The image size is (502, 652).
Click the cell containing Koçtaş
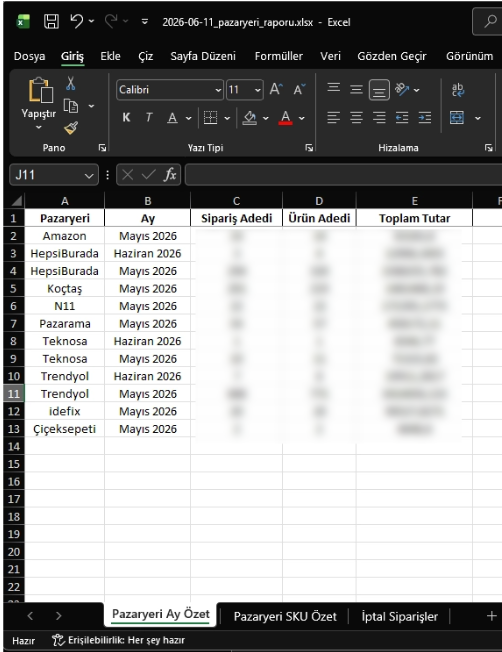tap(64, 289)
